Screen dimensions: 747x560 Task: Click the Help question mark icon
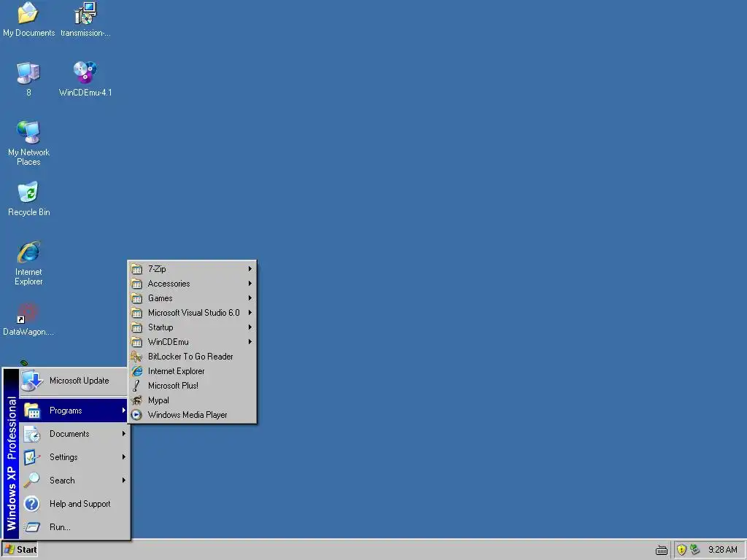32,503
